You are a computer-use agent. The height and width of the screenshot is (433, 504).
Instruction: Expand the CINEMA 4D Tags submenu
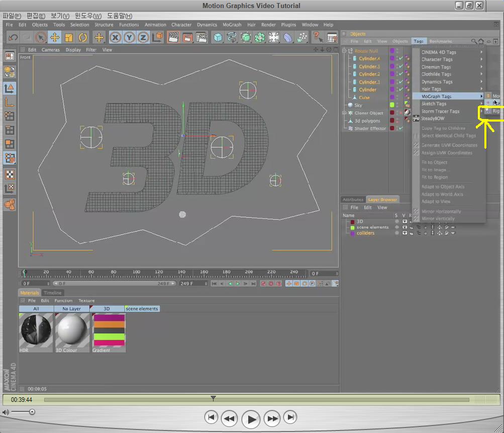[449, 52]
